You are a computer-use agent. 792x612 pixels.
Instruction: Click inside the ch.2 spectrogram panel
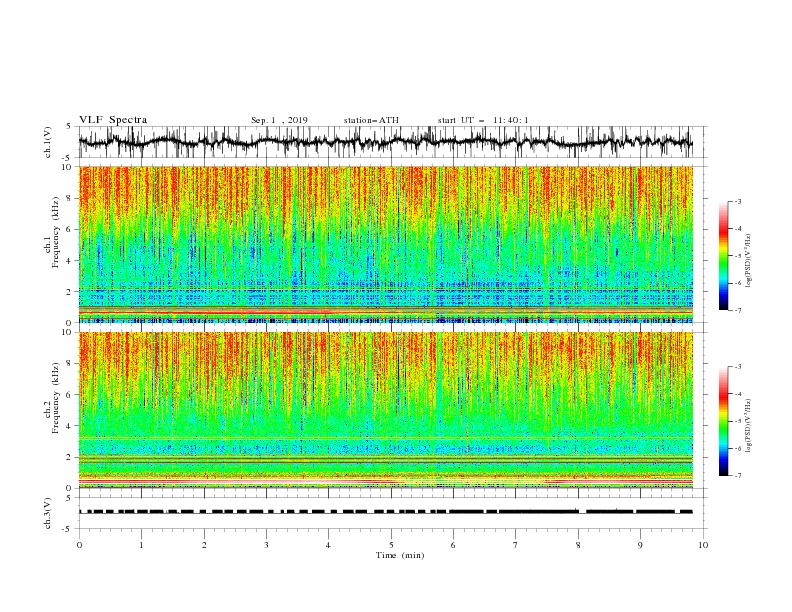pos(385,410)
